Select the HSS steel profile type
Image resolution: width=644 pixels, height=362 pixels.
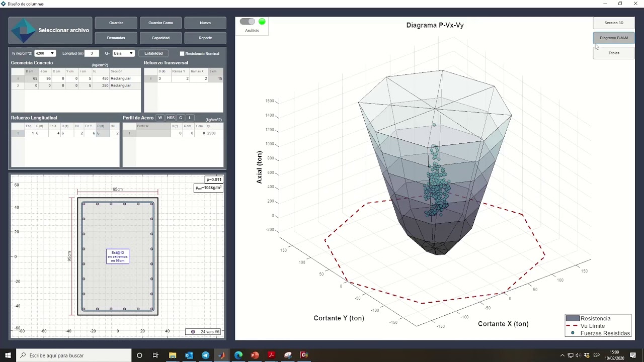(171, 118)
